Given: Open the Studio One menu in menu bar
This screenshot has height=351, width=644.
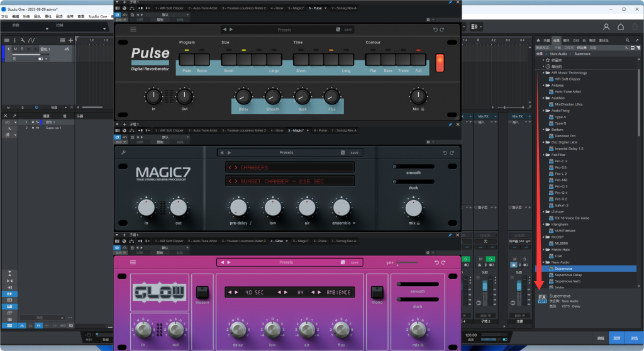Looking at the screenshot, I should pos(97,16).
